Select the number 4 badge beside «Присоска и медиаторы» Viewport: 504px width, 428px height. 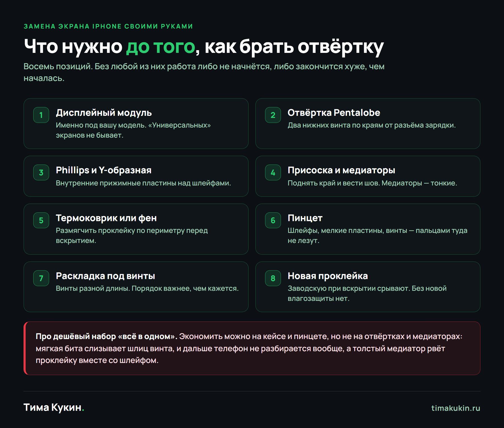click(x=273, y=173)
